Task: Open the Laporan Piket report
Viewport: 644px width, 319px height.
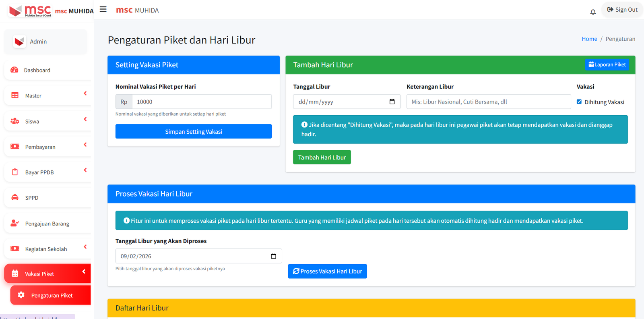Action: [607, 65]
